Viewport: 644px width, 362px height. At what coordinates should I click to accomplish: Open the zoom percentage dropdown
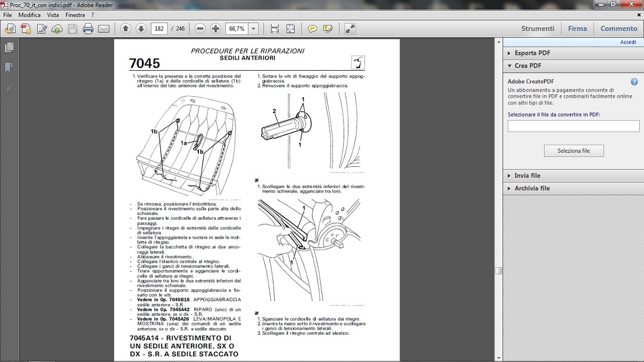(253, 29)
